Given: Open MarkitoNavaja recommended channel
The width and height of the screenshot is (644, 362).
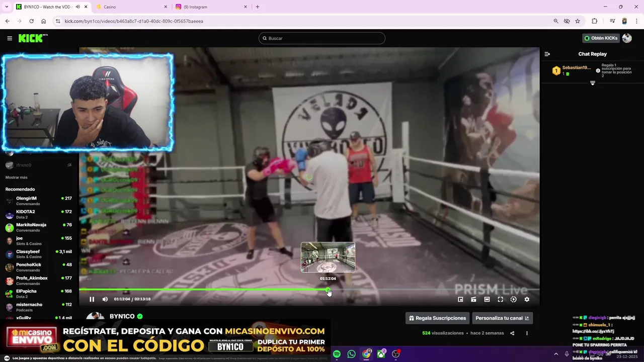Looking at the screenshot, I should tap(39, 227).
